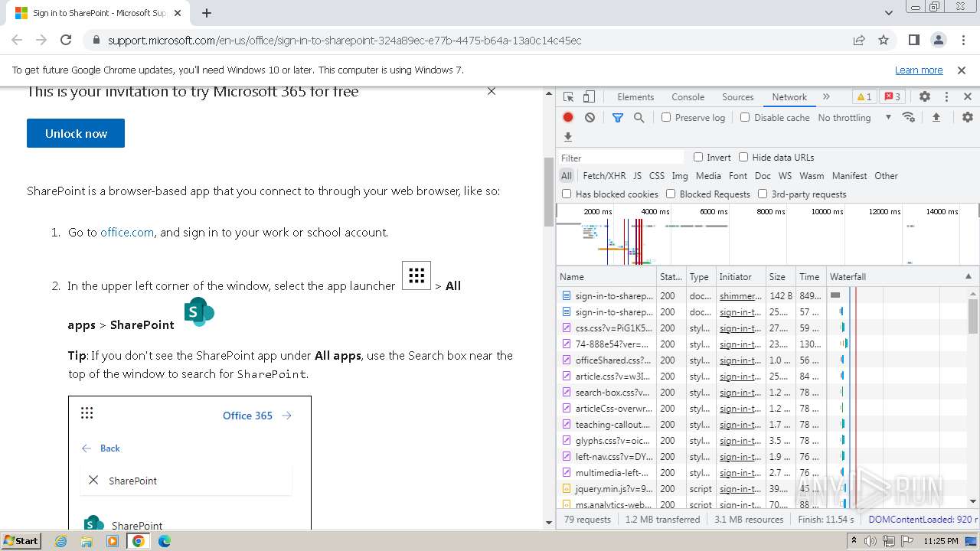Check Hide data URLs
This screenshot has width=980, height=551.
point(743,157)
